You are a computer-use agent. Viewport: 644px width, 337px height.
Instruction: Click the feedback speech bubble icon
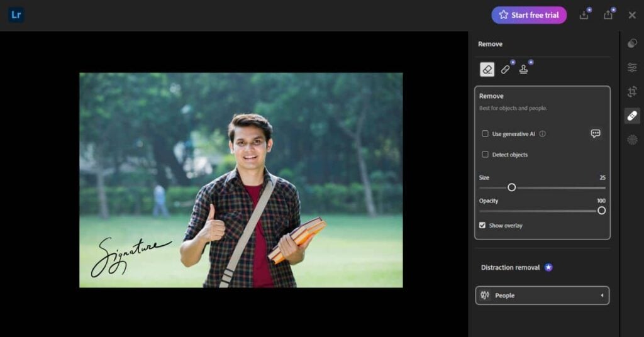(x=596, y=133)
